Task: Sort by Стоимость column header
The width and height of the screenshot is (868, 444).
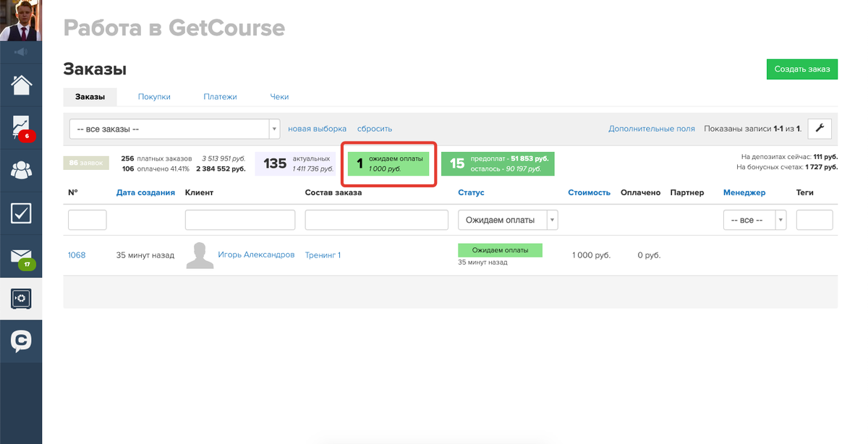Action: tap(589, 192)
